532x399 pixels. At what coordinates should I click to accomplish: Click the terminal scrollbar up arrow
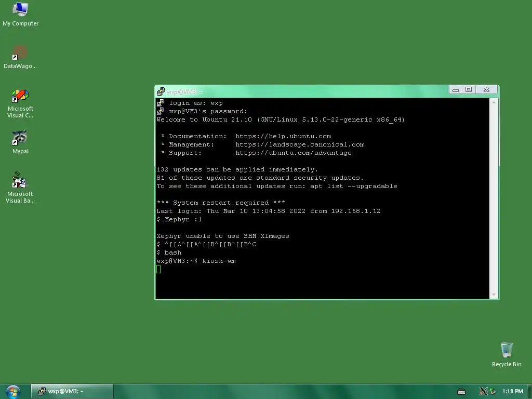click(494, 102)
